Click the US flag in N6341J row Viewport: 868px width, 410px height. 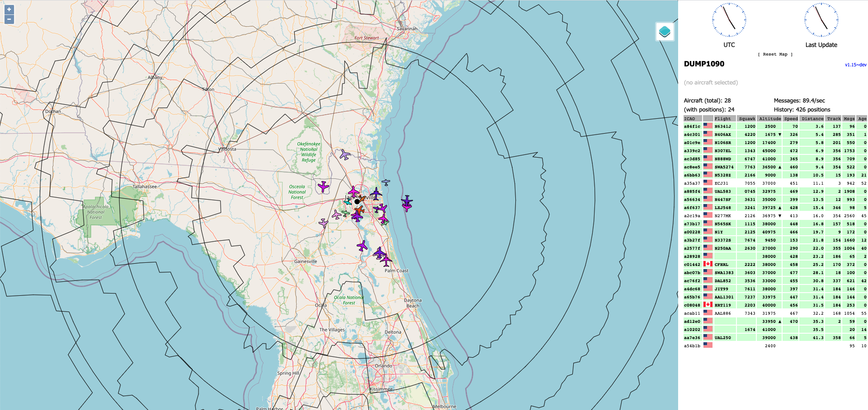coord(708,126)
